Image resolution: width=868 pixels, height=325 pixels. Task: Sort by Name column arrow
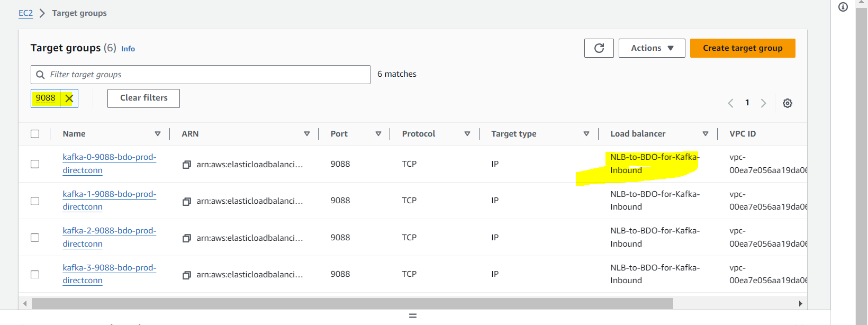[x=157, y=134]
